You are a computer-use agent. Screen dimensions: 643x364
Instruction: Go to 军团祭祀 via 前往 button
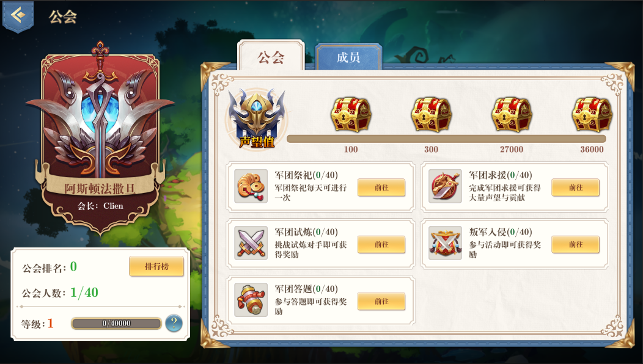[x=381, y=187]
